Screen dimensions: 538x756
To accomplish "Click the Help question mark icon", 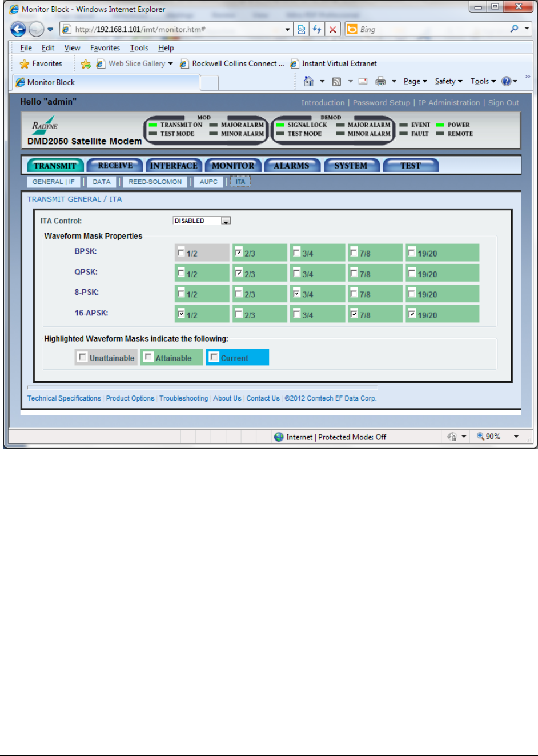I will [506, 82].
